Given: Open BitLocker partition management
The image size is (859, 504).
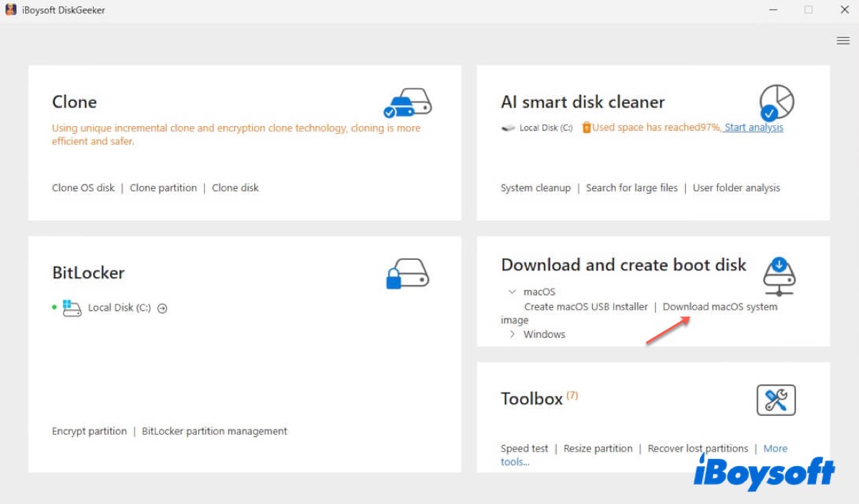Looking at the screenshot, I should 215,431.
